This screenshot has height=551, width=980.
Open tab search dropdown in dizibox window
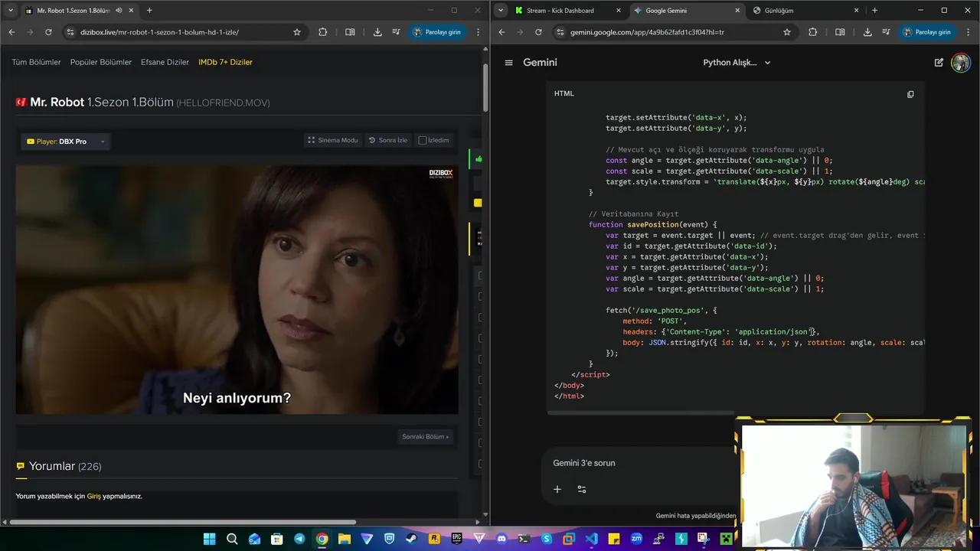(x=11, y=11)
